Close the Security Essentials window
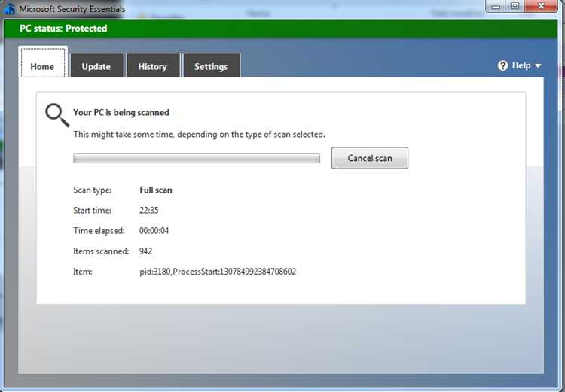565x392 pixels. tap(541, 6)
